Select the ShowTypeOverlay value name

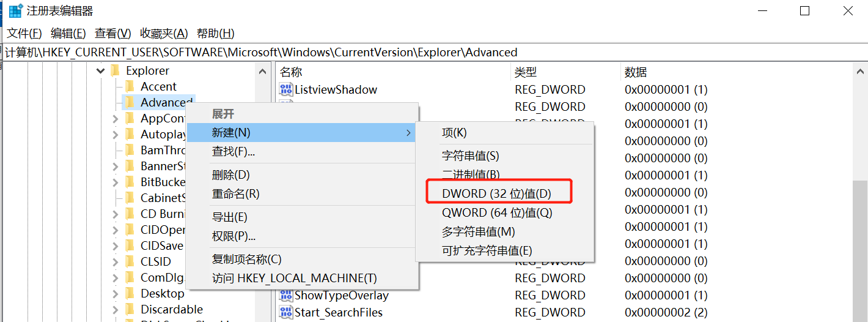click(342, 295)
